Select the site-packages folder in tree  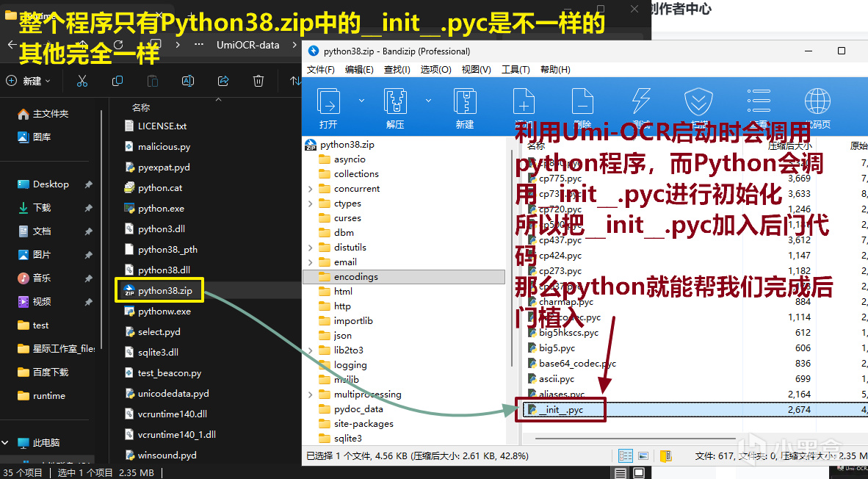pyautogui.click(x=356, y=424)
